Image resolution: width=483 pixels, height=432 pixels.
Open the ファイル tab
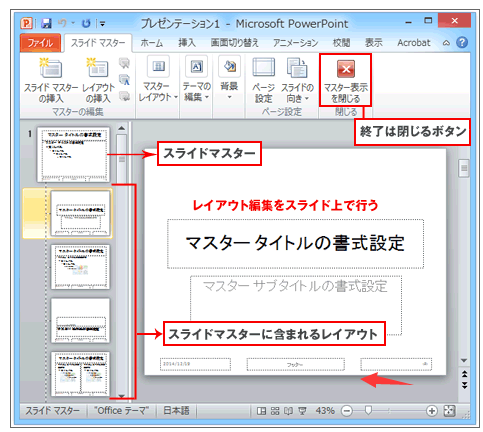(x=40, y=43)
